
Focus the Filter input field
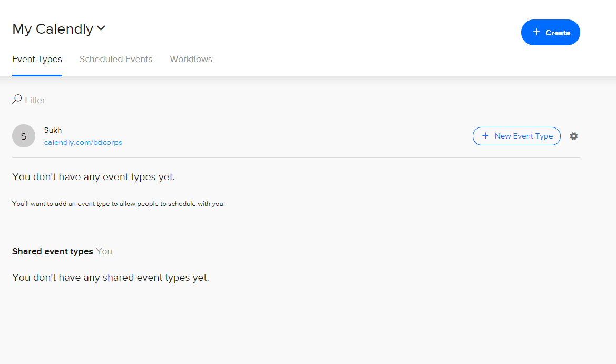click(x=35, y=100)
